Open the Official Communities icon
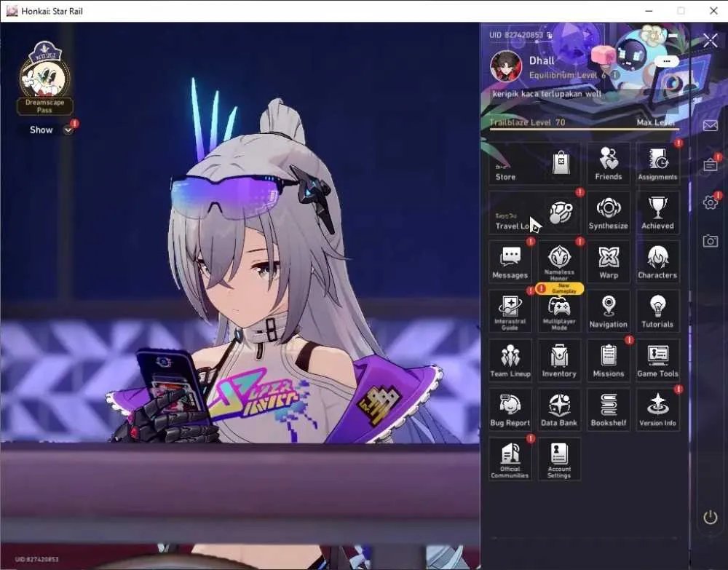Viewport: 728px width, 570px height. pyautogui.click(x=510, y=459)
